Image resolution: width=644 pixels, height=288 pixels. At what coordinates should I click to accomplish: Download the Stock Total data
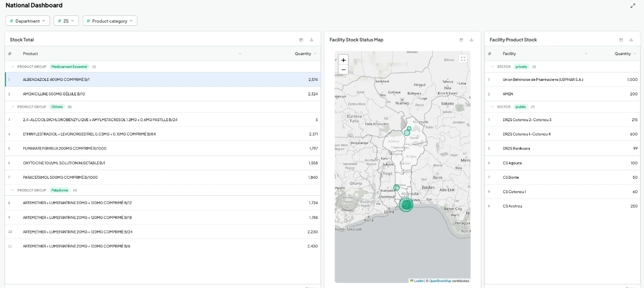point(312,40)
